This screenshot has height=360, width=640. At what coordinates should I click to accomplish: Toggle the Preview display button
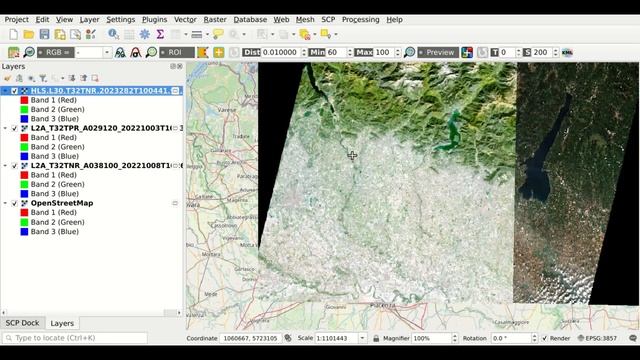click(438, 52)
